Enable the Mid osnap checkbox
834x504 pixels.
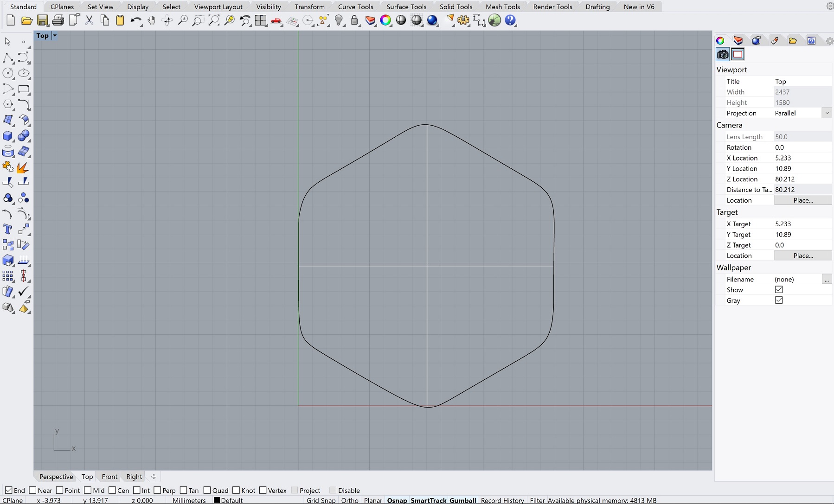coord(88,490)
